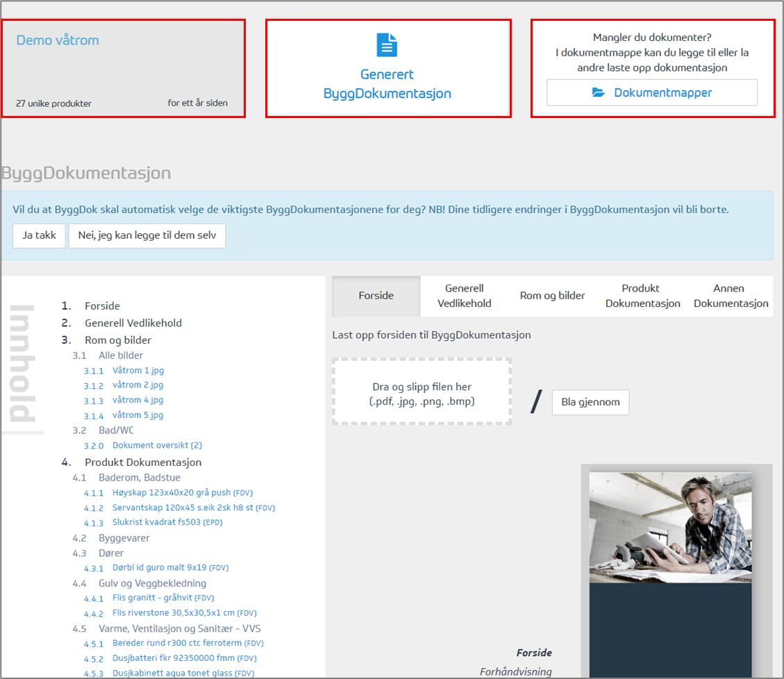Viewport: 784px width, 679px height.
Task: Click the drag and drop file upload area
Action: click(422, 392)
